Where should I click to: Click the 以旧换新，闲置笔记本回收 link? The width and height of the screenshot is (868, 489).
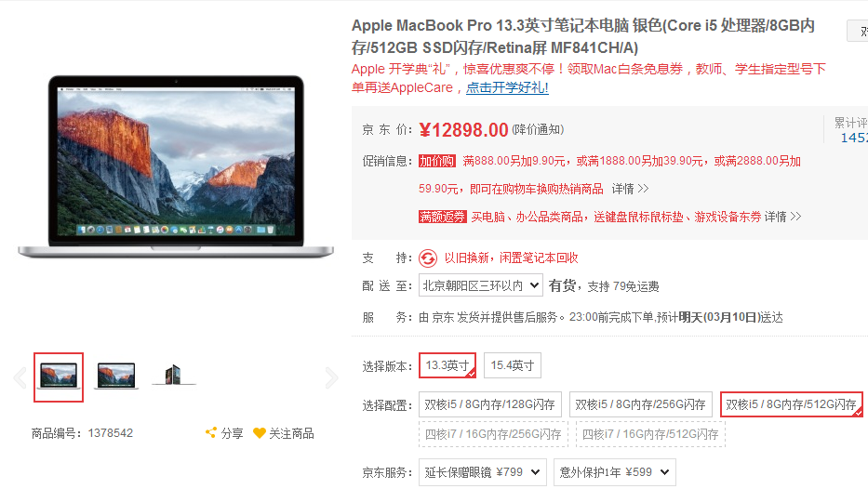tap(511, 258)
